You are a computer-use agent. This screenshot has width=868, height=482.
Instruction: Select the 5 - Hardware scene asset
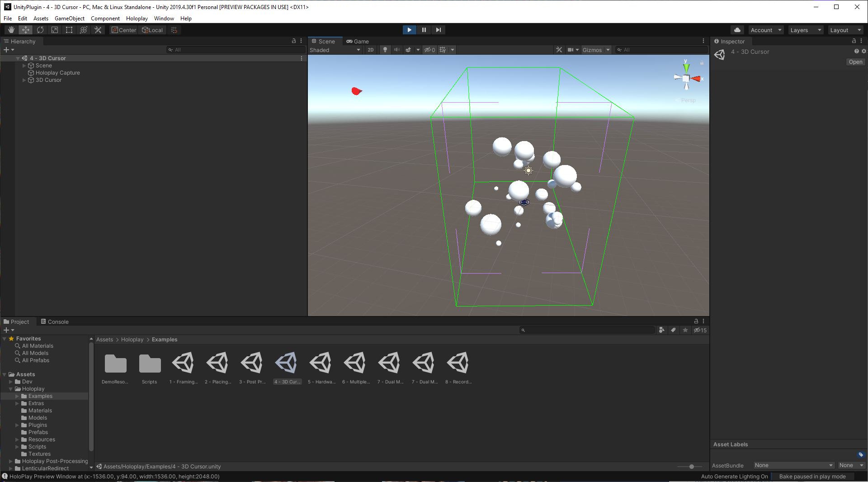click(x=321, y=367)
